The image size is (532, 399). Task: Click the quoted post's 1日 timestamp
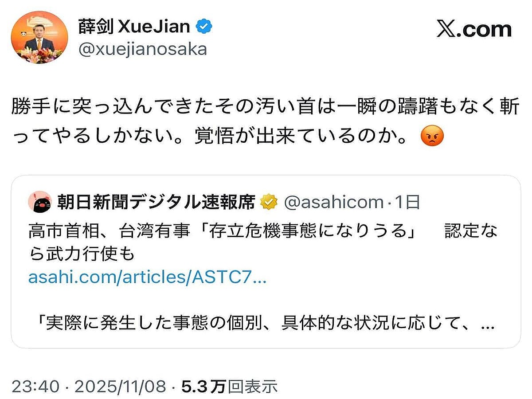click(407, 203)
